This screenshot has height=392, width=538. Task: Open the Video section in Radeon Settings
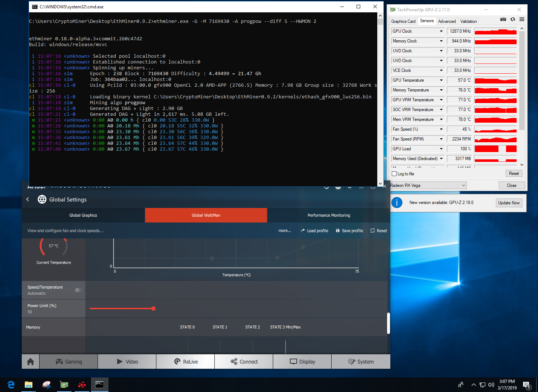tap(127, 362)
